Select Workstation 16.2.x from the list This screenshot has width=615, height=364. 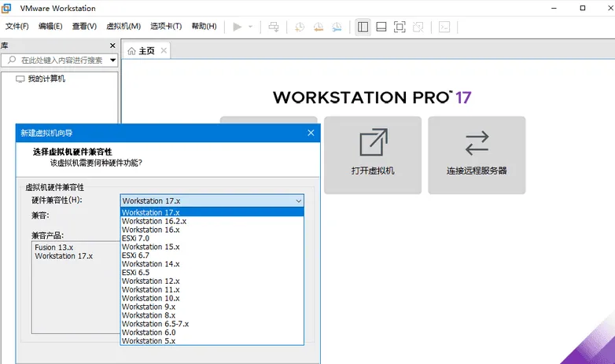154,222
